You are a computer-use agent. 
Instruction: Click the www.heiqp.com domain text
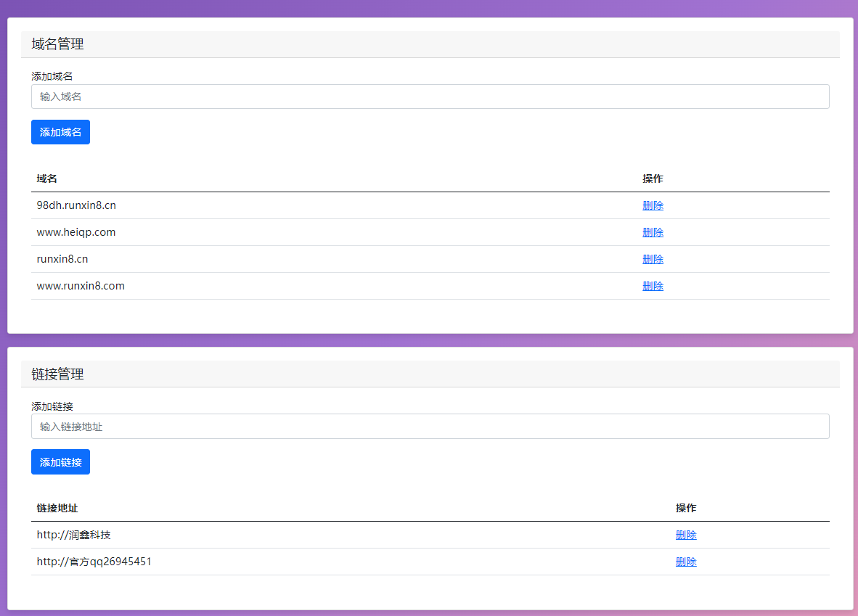pos(76,232)
